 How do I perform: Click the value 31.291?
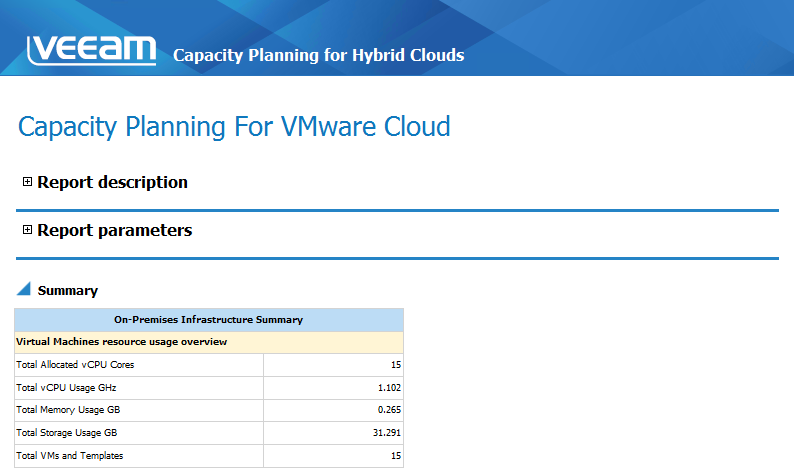click(386, 433)
